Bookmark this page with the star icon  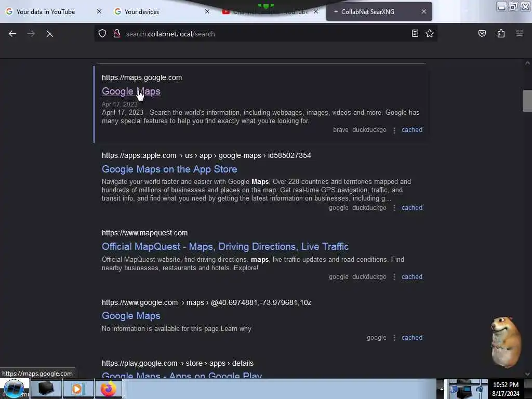(x=430, y=33)
